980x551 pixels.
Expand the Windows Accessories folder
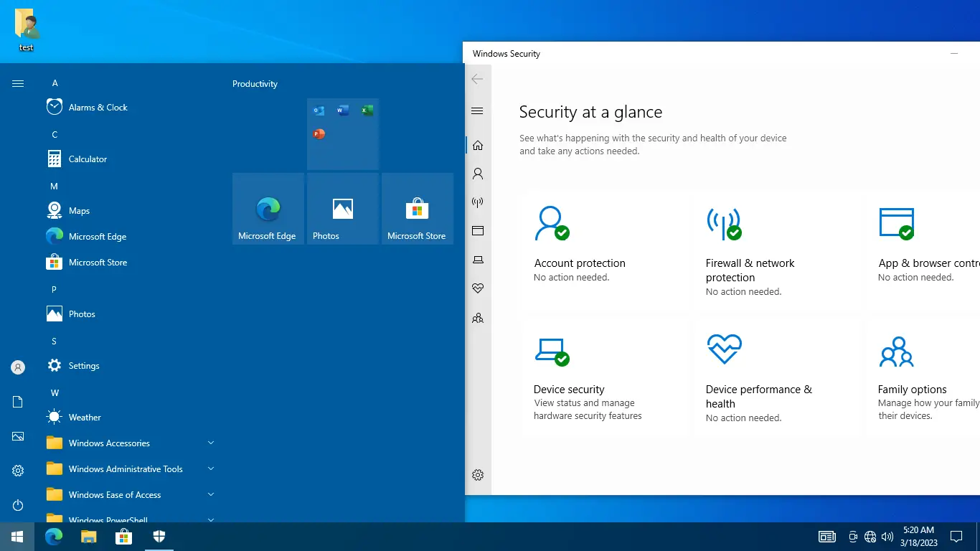coord(131,443)
